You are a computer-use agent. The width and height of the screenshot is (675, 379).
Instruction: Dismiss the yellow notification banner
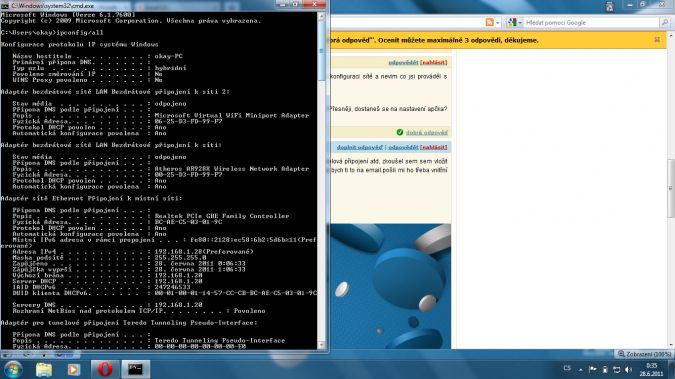tap(657, 40)
